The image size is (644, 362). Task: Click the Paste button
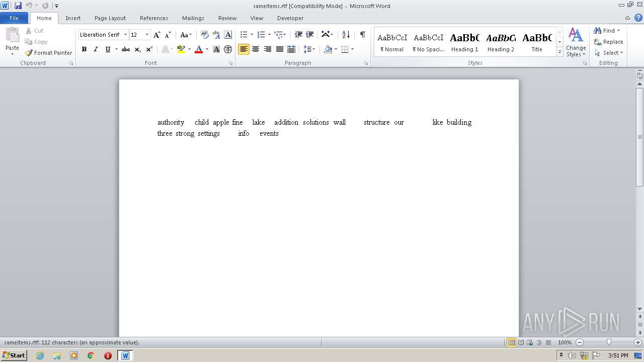(12, 42)
